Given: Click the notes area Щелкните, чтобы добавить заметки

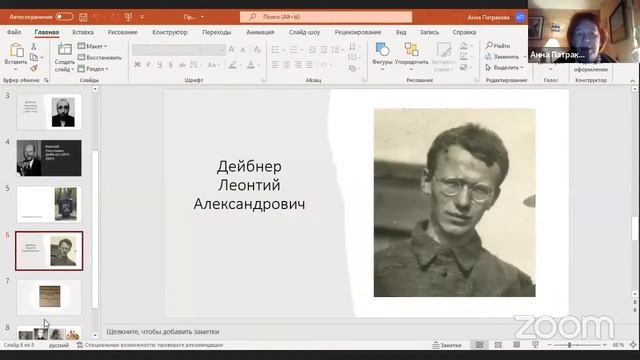Looking at the screenshot, I should click(163, 332).
